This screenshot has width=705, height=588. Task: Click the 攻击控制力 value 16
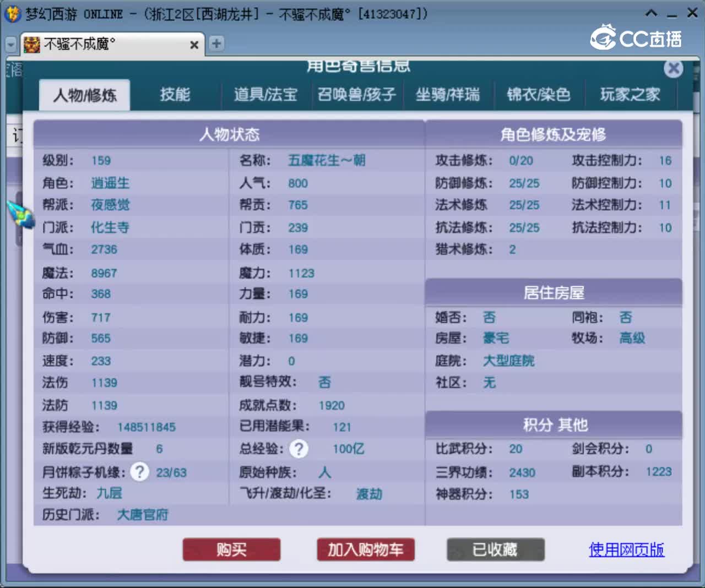coord(665,161)
